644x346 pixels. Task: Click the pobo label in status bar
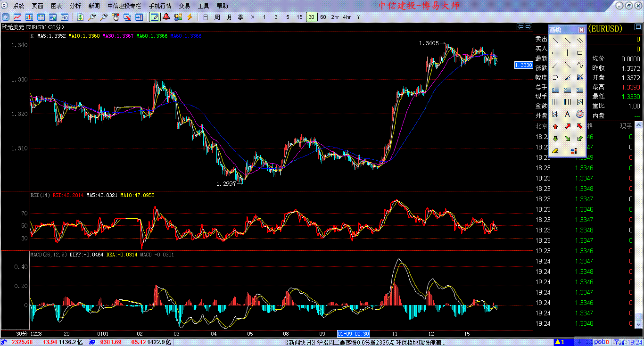(x=602, y=342)
